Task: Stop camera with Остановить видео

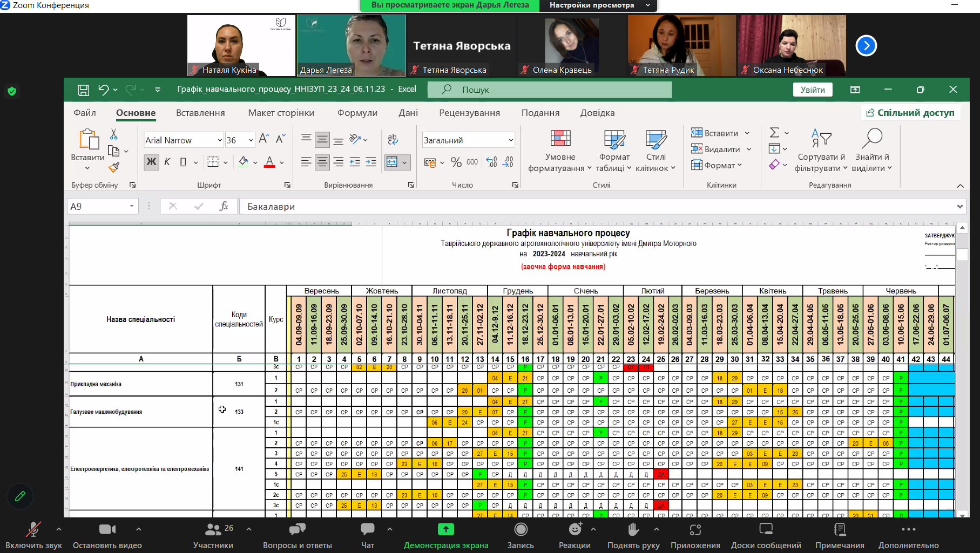Action: [x=107, y=535]
